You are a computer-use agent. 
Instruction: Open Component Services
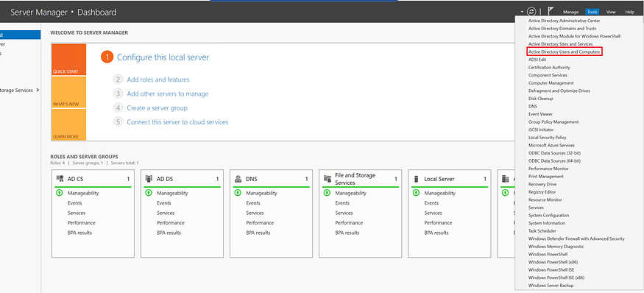pos(548,75)
